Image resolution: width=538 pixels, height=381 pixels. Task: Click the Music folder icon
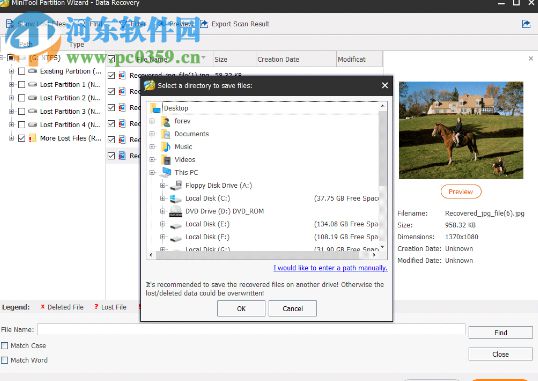click(166, 147)
